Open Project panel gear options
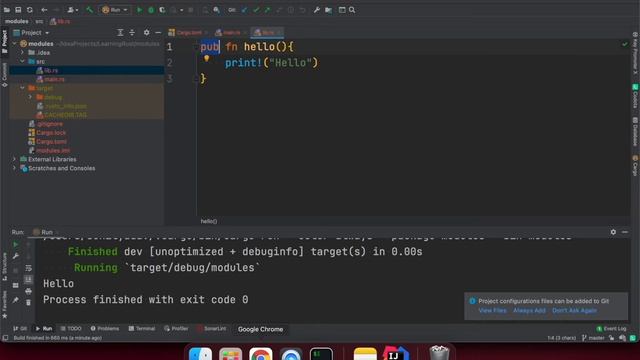 (x=147, y=33)
